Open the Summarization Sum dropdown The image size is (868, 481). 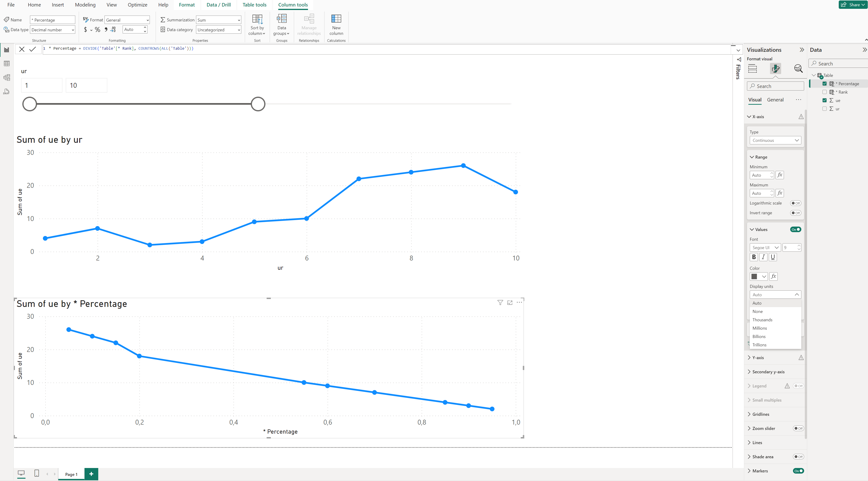point(218,20)
